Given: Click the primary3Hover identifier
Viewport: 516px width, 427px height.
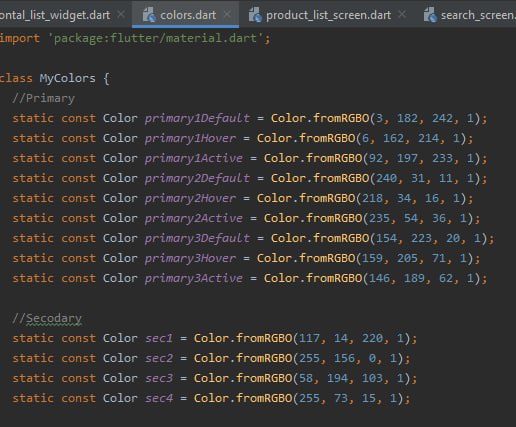Looking at the screenshot, I should (x=190, y=258).
